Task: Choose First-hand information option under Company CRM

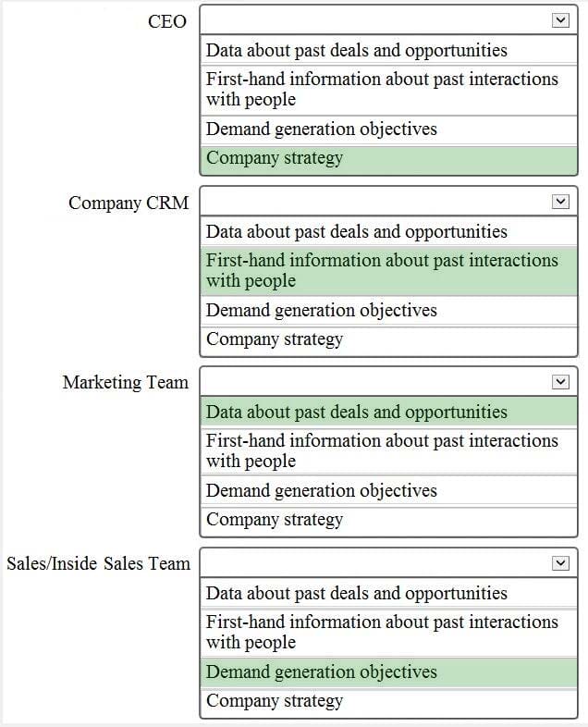Action: coord(388,271)
